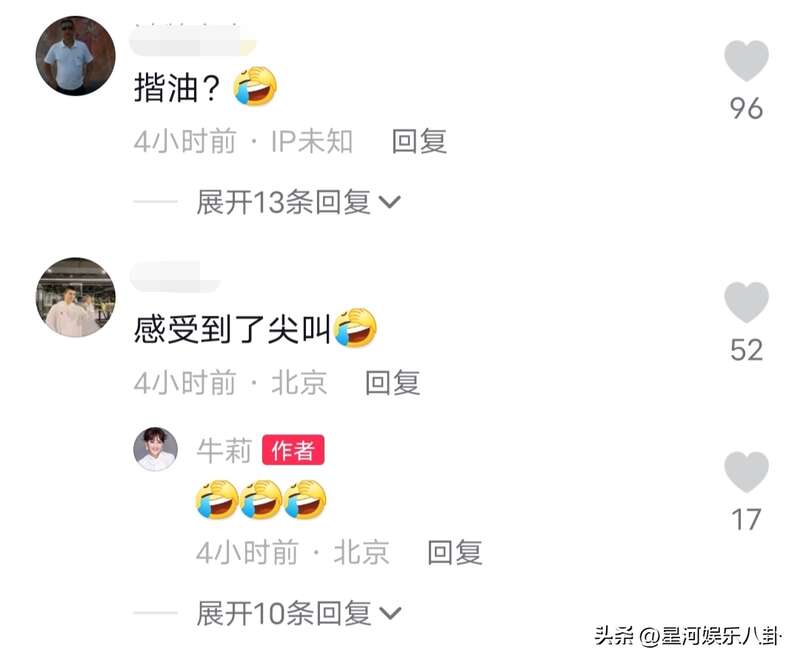Screen dimensions: 800x664
Task: Reply to 牛莉's laughing emoji comment
Action: [455, 553]
